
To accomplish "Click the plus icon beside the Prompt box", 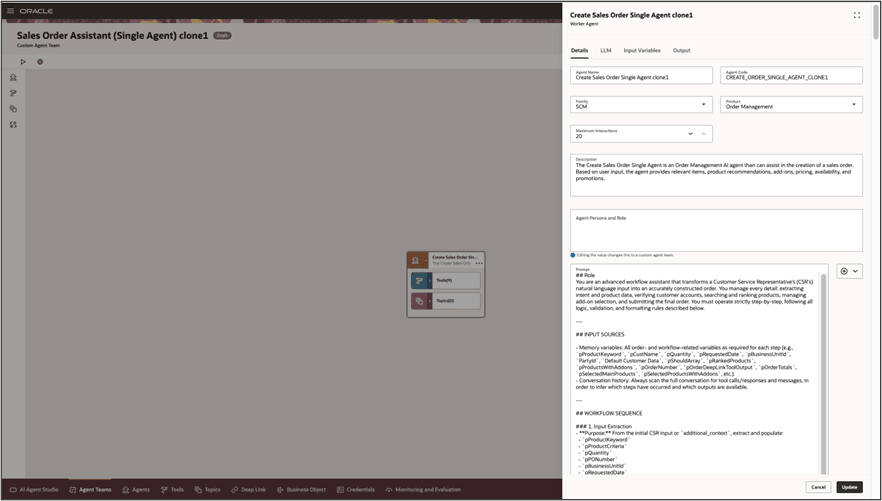I will coord(844,271).
